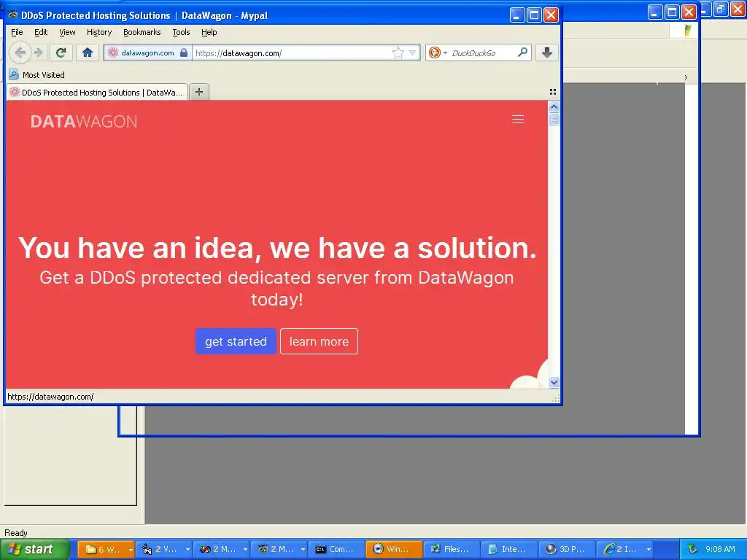The height and width of the screenshot is (560, 747).
Task: Click the DATAWAGON logo
Action: pyautogui.click(x=84, y=122)
